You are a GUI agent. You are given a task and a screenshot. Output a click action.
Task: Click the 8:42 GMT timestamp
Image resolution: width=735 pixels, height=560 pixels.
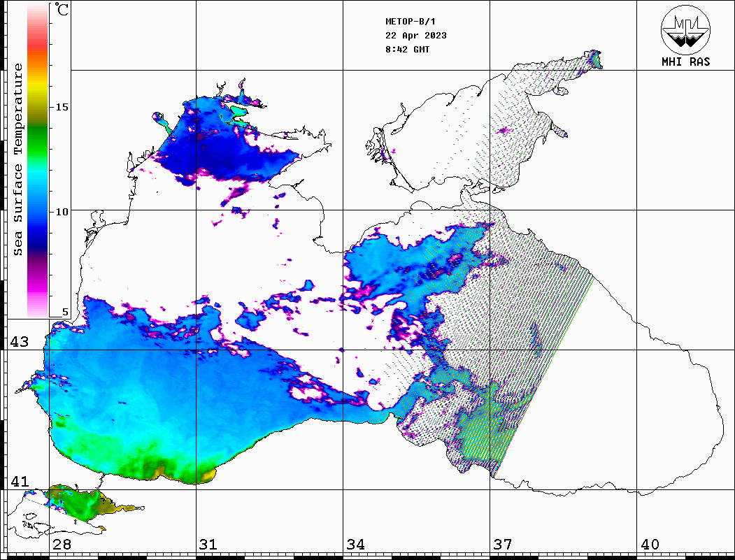pos(408,50)
